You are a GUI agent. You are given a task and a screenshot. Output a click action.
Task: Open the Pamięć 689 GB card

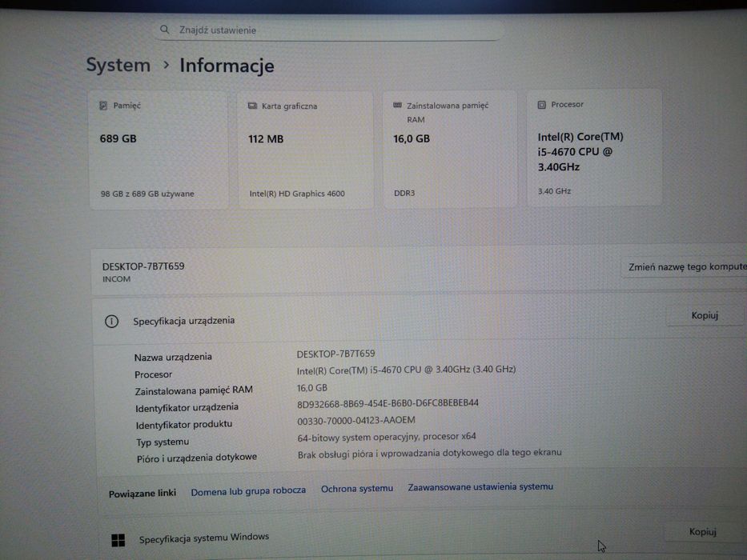pyautogui.click(x=159, y=150)
